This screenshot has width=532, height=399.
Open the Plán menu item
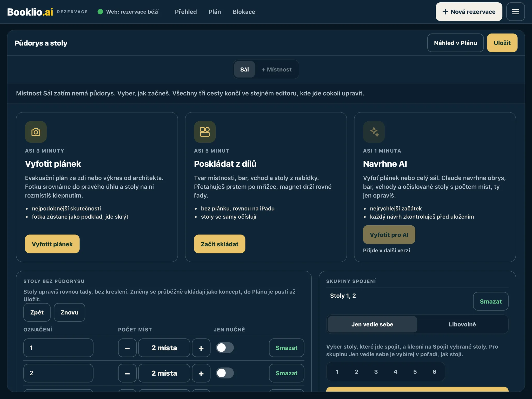[215, 12]
